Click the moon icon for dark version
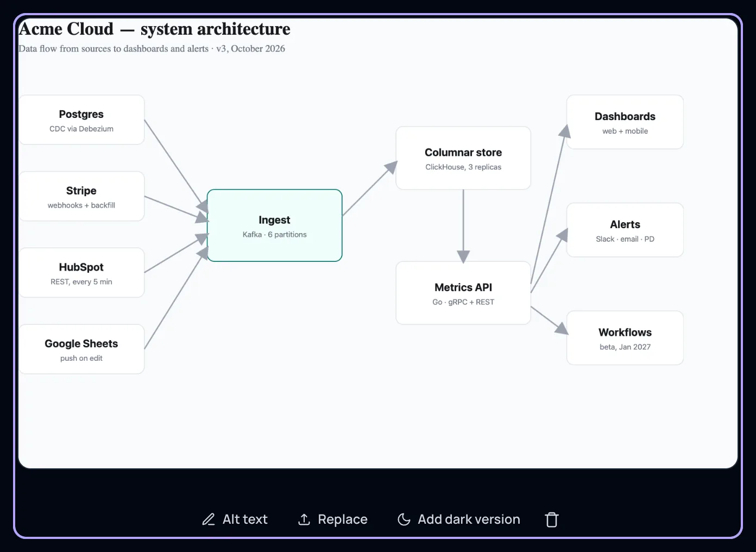 (404, 519)
